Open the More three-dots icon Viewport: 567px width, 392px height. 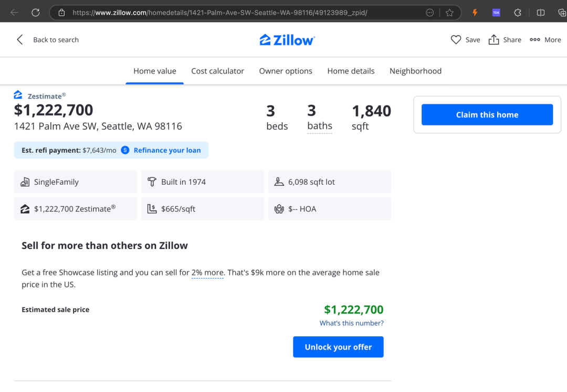535,40
